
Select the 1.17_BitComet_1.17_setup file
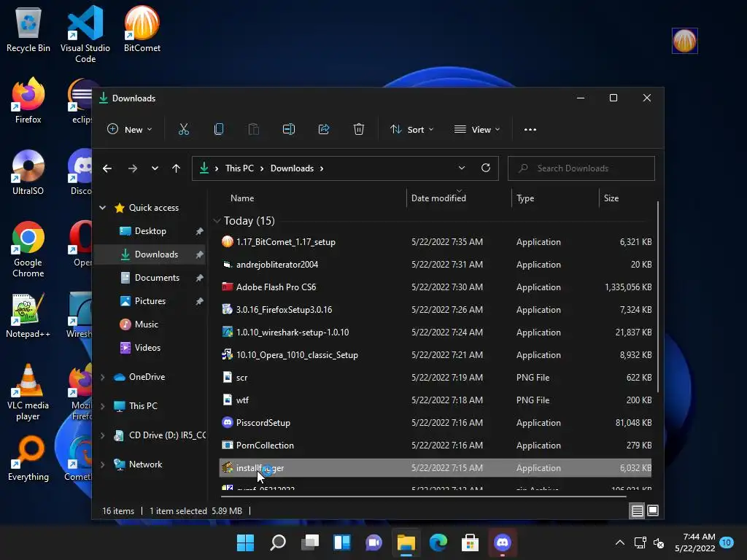click(436, 242)
